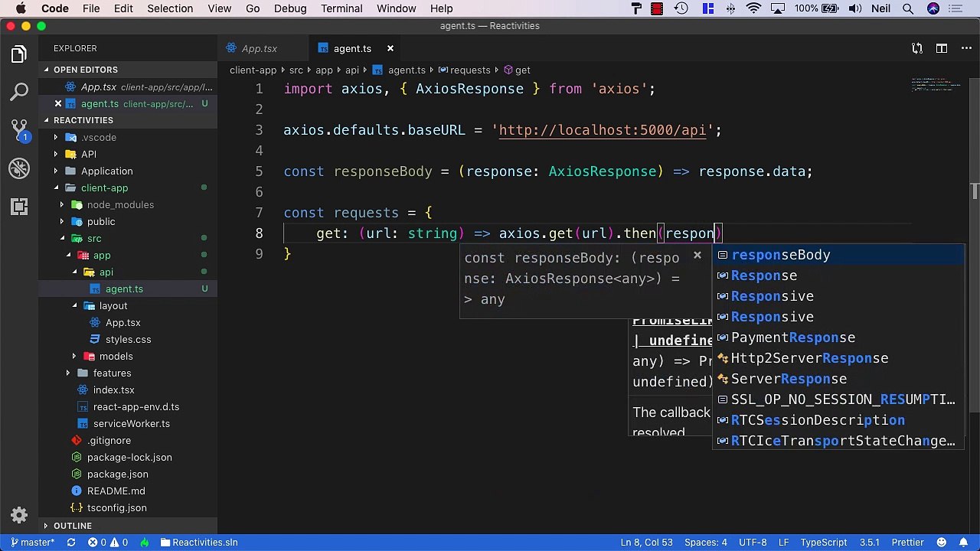Open the File menu
980x551 pixels.
click(x=91, y=8)
